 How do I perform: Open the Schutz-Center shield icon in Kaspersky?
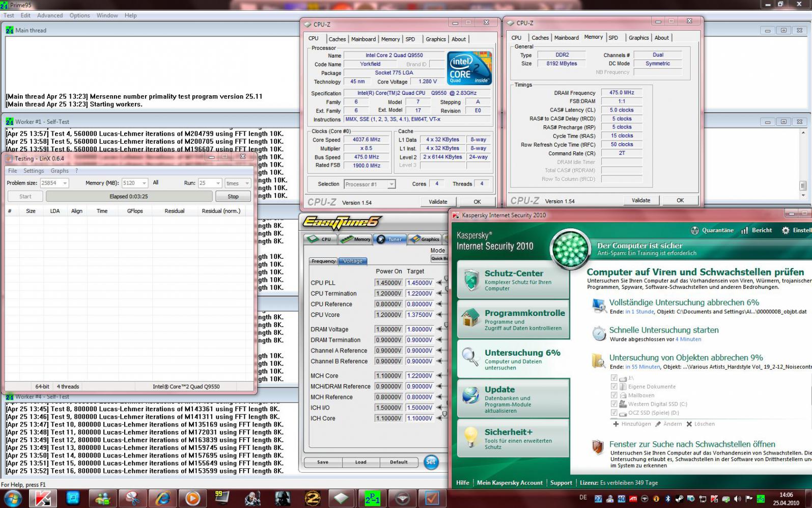471,280
